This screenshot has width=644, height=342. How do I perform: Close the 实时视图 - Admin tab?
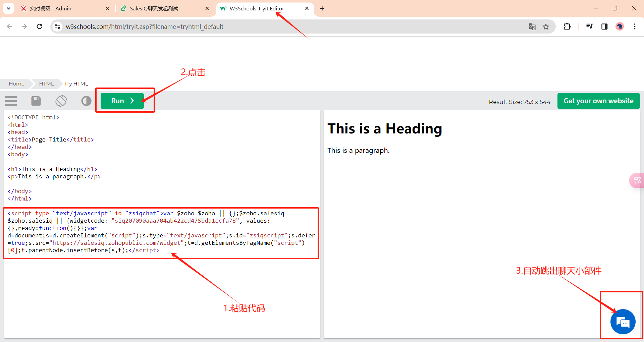[x=107, y=8]
